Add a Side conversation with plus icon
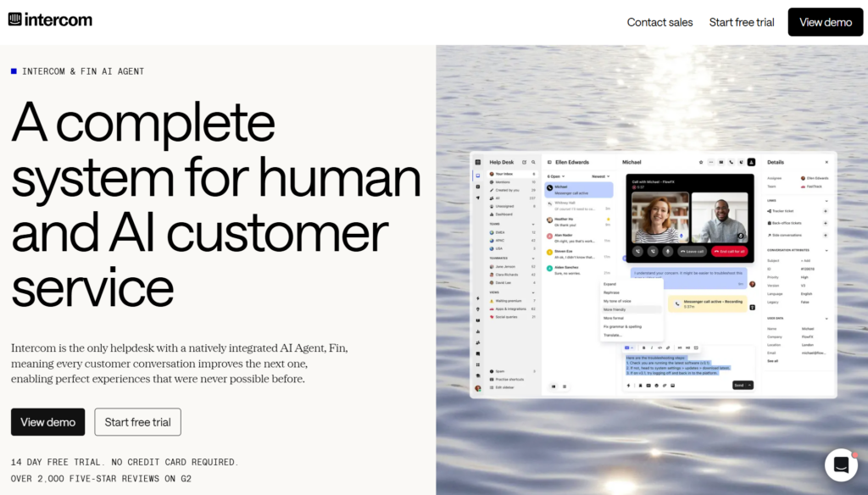868x495 pixels. point(826,236)
